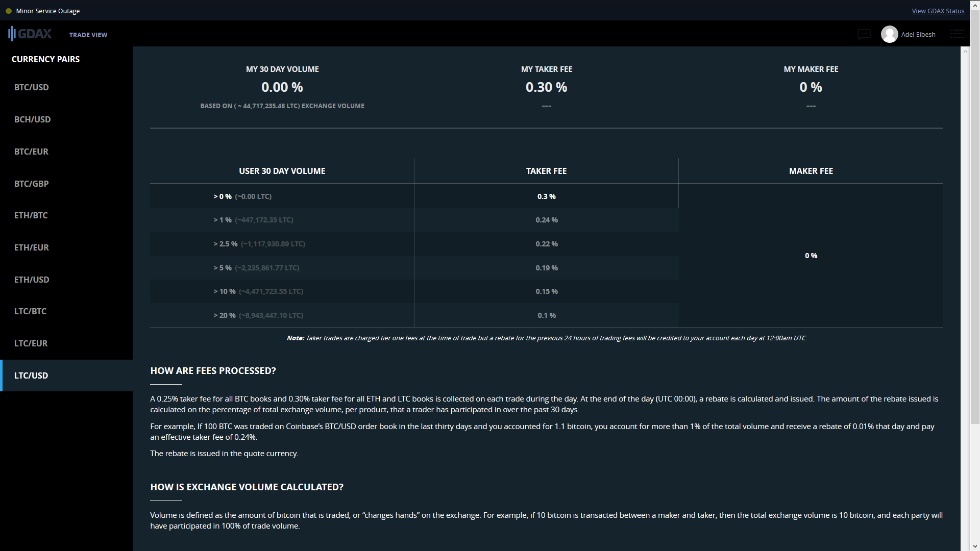Click the > 2.5 % volume tier row

pos(282,244)
